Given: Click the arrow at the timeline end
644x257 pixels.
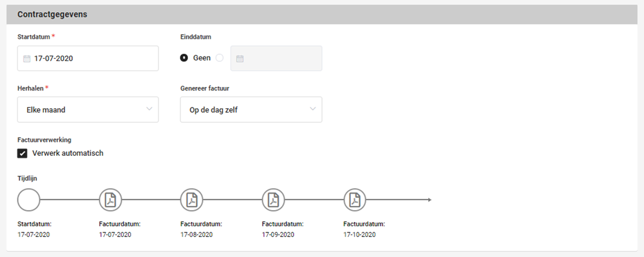Looking at the screenshot, I should point(429,200).
